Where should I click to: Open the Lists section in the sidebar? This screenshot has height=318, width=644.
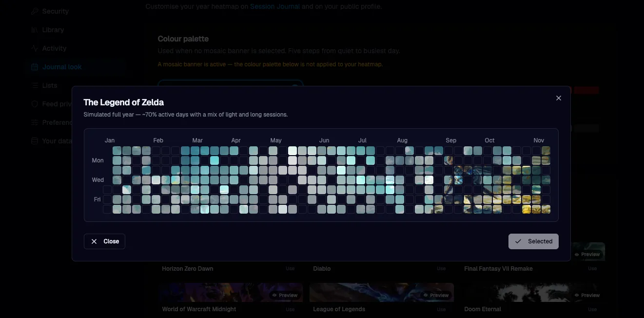pos(49,85)
